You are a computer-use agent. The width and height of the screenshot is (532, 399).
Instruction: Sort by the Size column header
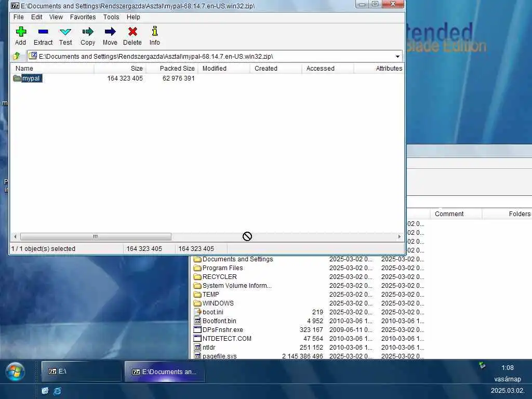coord(120,69)
